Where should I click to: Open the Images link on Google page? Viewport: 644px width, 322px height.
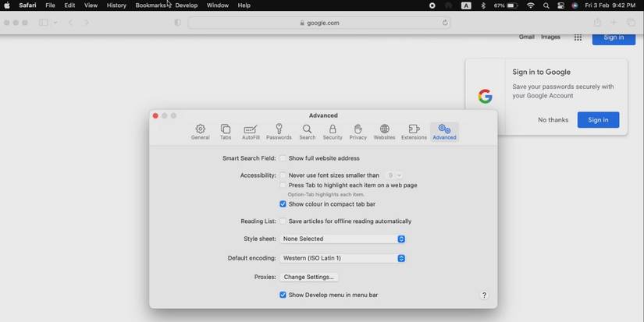coord(550,37)
